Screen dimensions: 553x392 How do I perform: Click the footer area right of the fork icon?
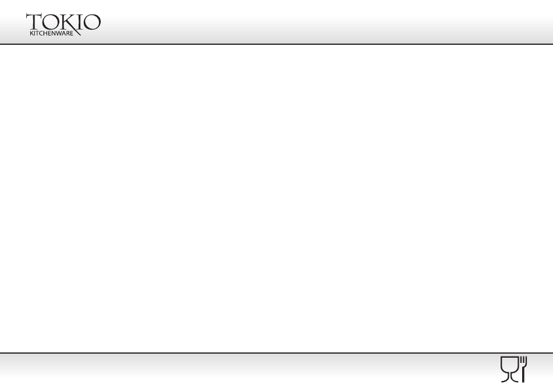click(540, 372)
